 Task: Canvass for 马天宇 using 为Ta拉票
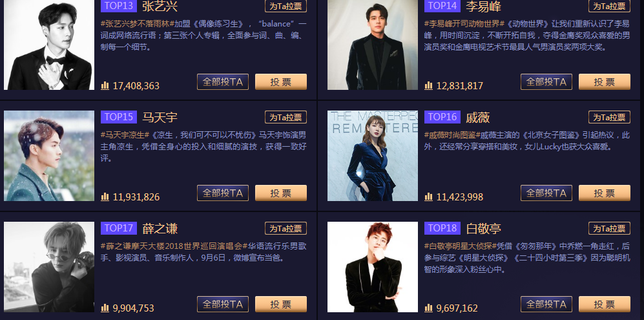pyautogui.click(x=286, y=117)
